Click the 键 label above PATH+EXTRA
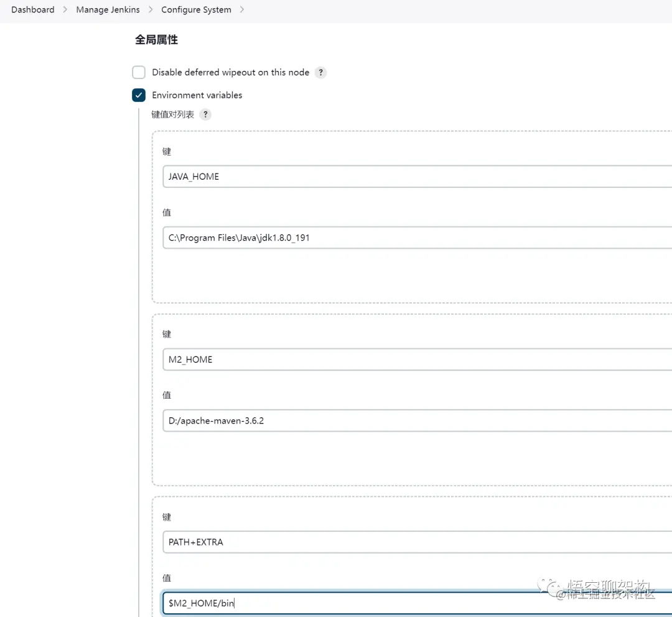The height and width of the screenshot is (617, 672). (167, 517)
